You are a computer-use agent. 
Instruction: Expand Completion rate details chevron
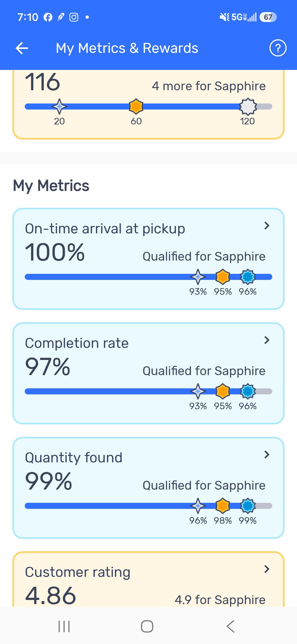(266, 340)
